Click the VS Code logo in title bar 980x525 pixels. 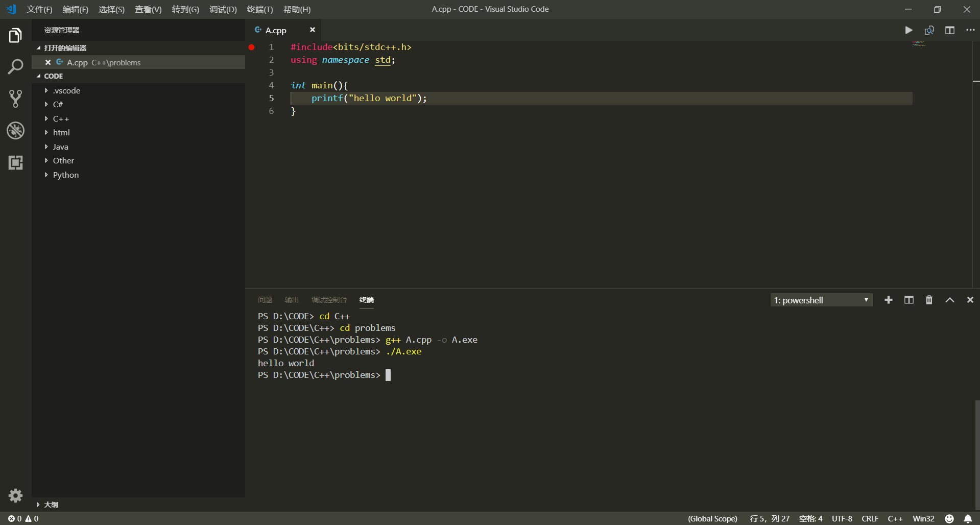11,9
